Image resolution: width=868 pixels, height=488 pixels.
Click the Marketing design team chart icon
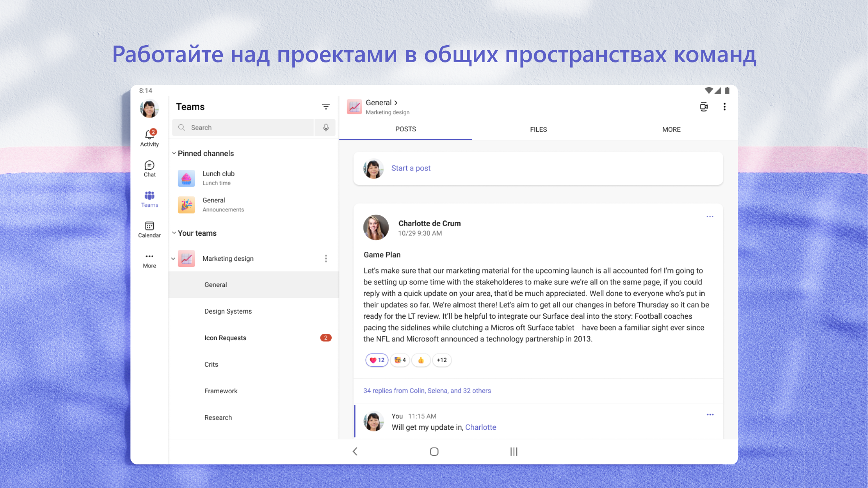coord(186,259)
